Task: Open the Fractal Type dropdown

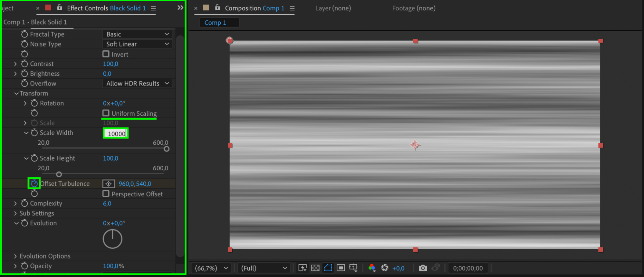Action: 137,34
